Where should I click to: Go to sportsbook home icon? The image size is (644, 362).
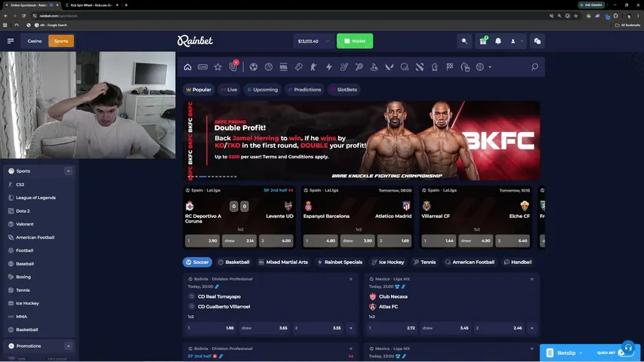click(188, 67)
